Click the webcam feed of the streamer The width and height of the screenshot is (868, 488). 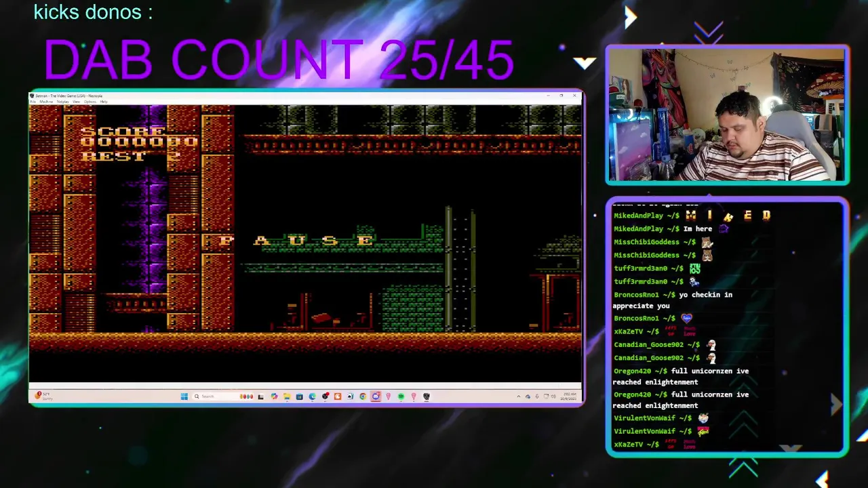point(727,115)
